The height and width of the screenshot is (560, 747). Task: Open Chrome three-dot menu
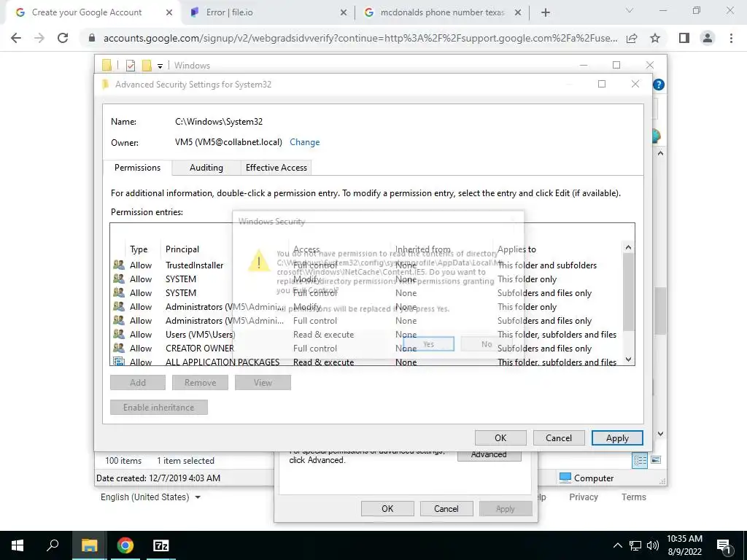[731, 38]
